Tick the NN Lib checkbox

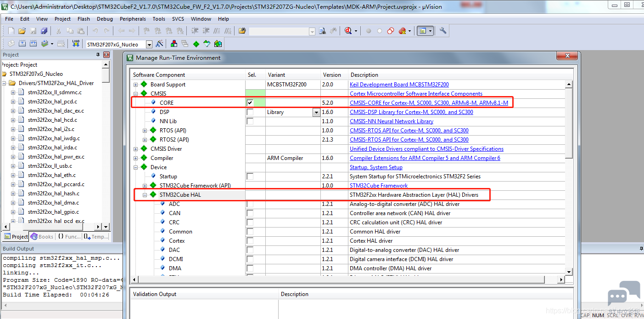coord(250,121)
